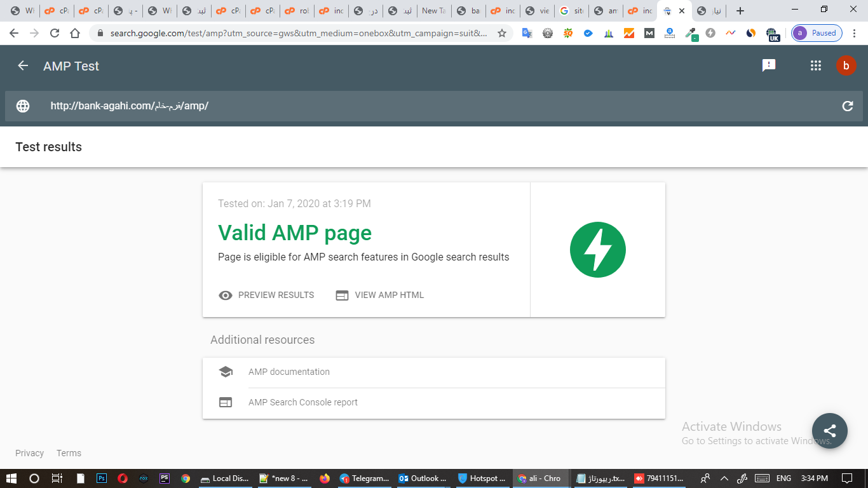Open the gear-shaped extension icon
Screen dimensions: 868x488
[x=548, y=33]
